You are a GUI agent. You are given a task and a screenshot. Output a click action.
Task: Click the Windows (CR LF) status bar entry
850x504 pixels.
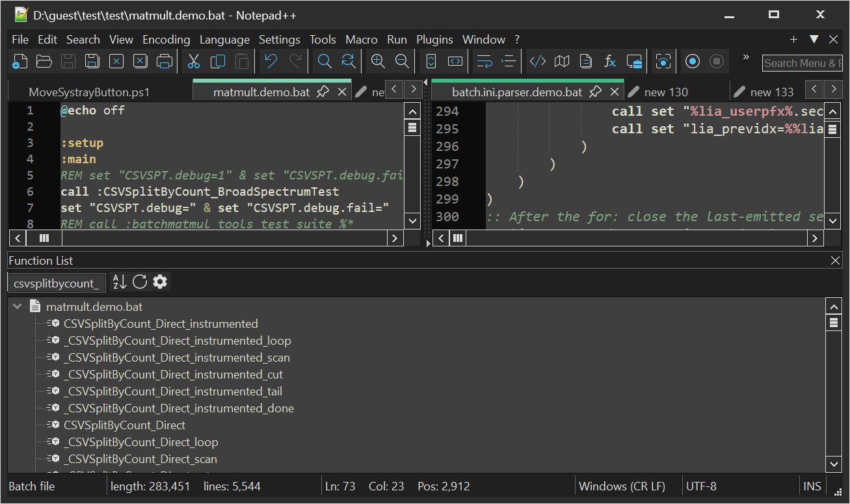[622, 486]
